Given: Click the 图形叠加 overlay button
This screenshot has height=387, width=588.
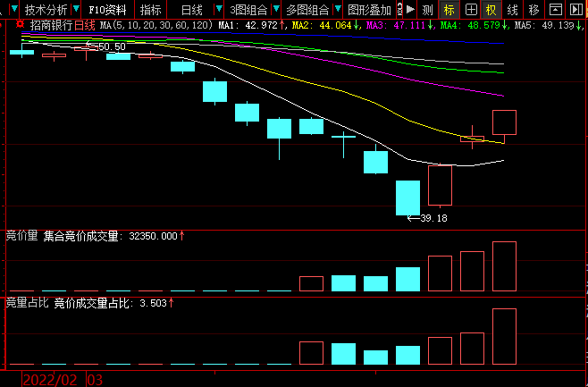Looking at the screenshot, I should tap(368, 10).
